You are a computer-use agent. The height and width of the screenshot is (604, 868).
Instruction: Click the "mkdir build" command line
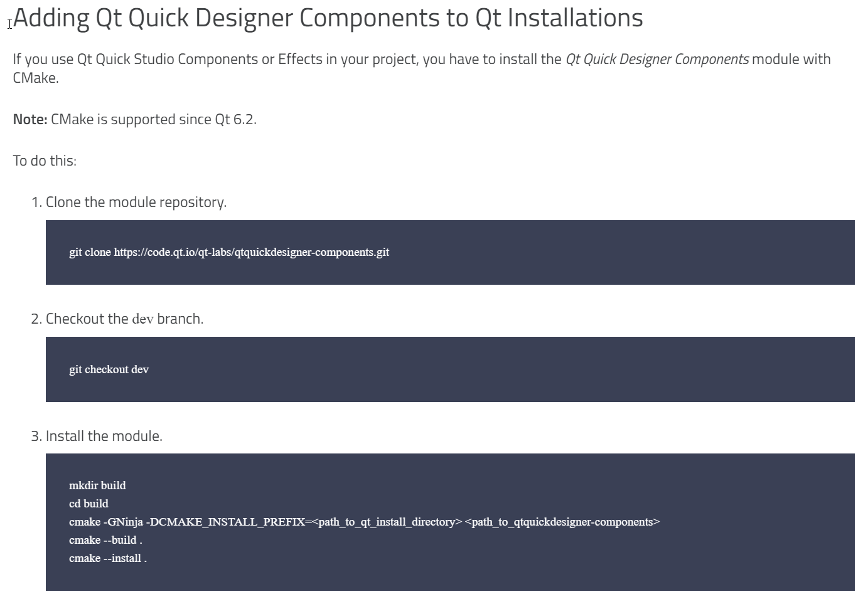(97, 485)
